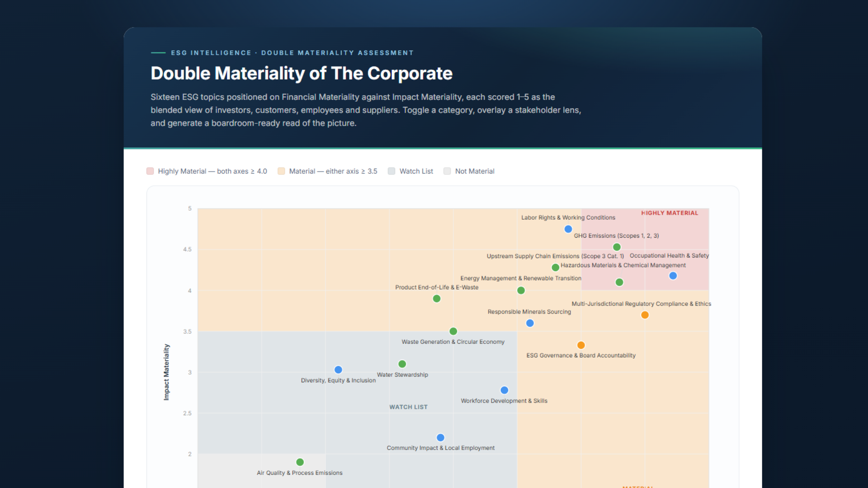Select the Responsible Minerals Sourcing blue dot

click(530, 323)
